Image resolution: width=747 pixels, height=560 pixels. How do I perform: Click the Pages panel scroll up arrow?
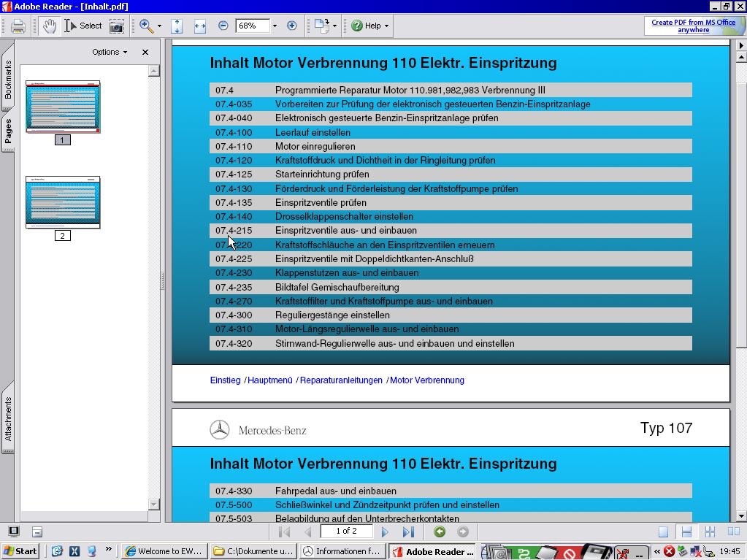(154, 71)
